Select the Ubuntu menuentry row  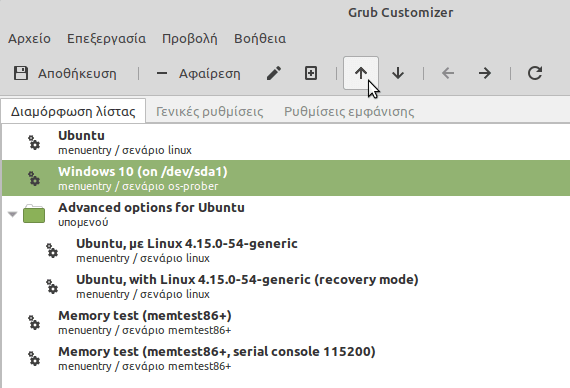coord(286,142)
